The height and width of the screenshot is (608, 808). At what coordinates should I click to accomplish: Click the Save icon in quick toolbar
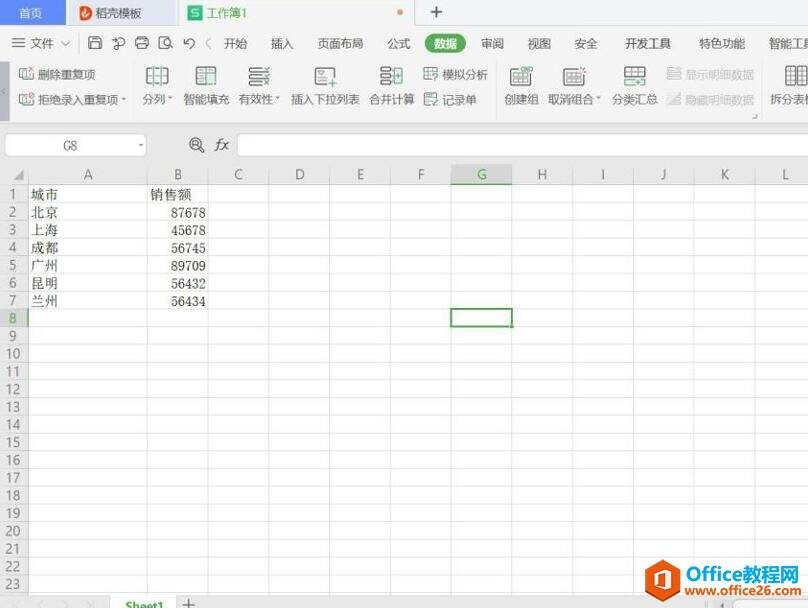click(x=95, y=43)
